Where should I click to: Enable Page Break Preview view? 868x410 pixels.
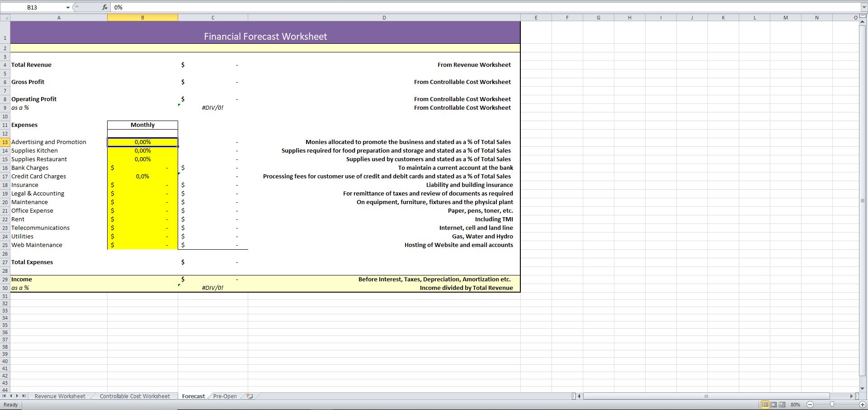click(x=782, y=405)
